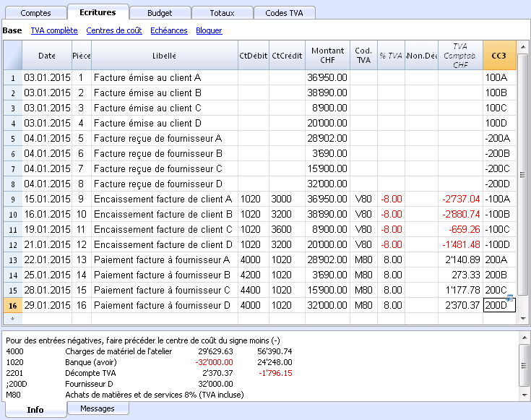
Task: Select the active CC3 cell 200D
Action: pos(499,306)
